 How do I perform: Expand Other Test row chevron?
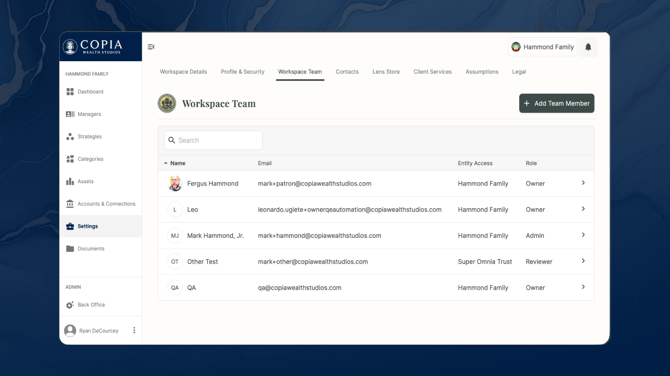tap(583, 261)
